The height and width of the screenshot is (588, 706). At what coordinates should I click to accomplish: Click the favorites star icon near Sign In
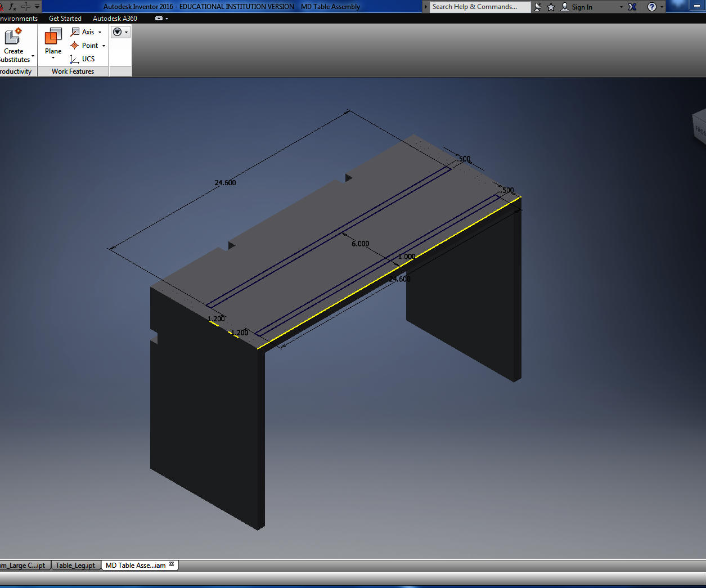click(550, 7)
